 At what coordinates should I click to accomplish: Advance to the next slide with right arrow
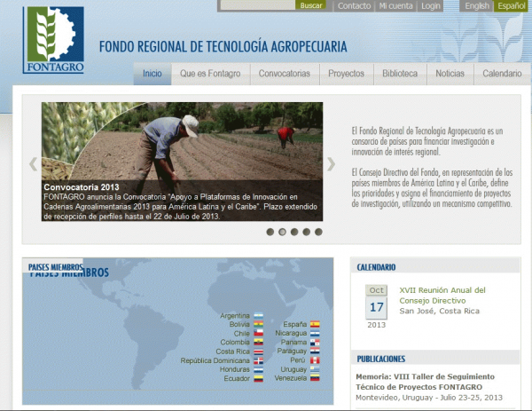331,163
